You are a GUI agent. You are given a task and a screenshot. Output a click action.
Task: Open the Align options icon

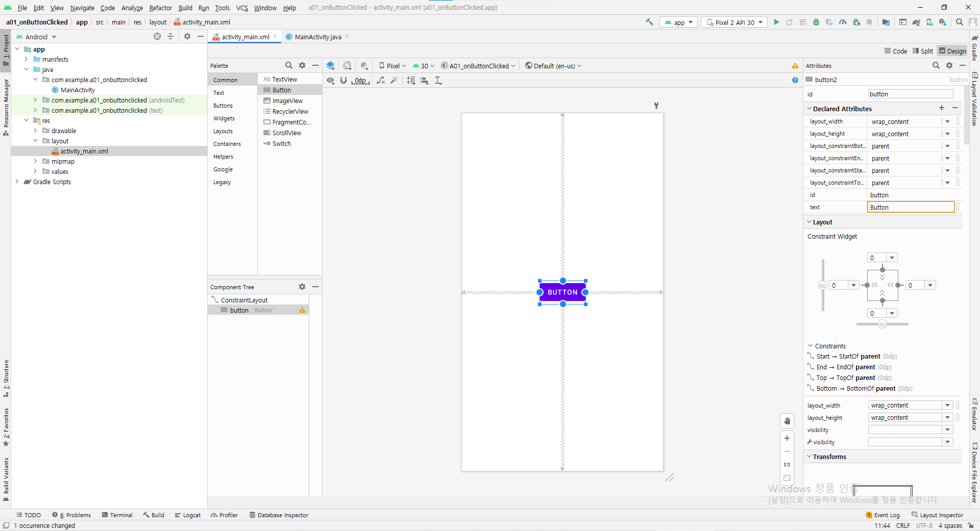click(425, 80)
